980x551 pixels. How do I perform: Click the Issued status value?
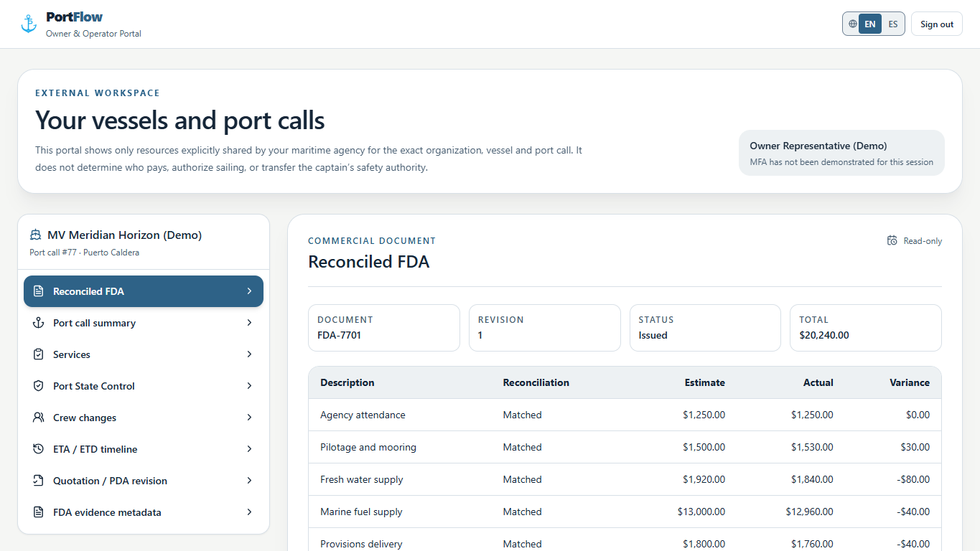click(x=653, y=335)
